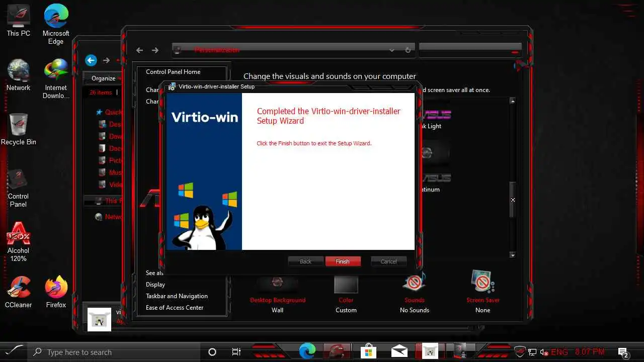
Task: Open Display link in Personalization sidebar
Action: coord(155,285)
